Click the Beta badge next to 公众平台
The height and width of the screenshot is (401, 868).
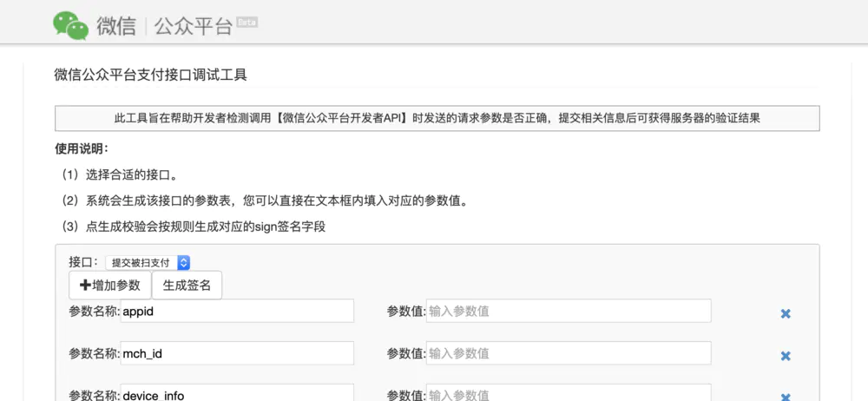247,23
